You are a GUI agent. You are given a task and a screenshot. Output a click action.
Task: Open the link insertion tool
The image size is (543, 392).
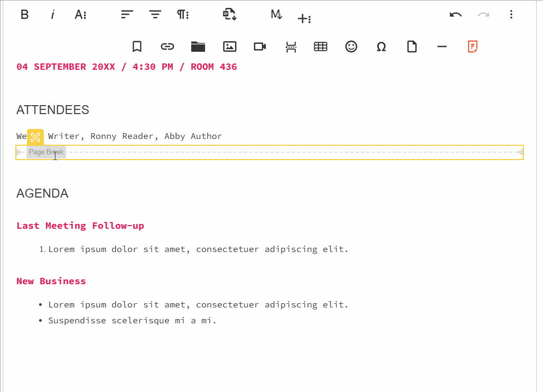coord(167,46)
